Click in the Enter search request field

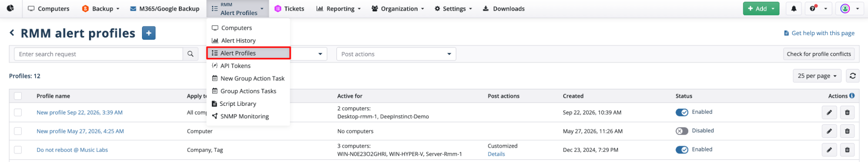point(99,54)
